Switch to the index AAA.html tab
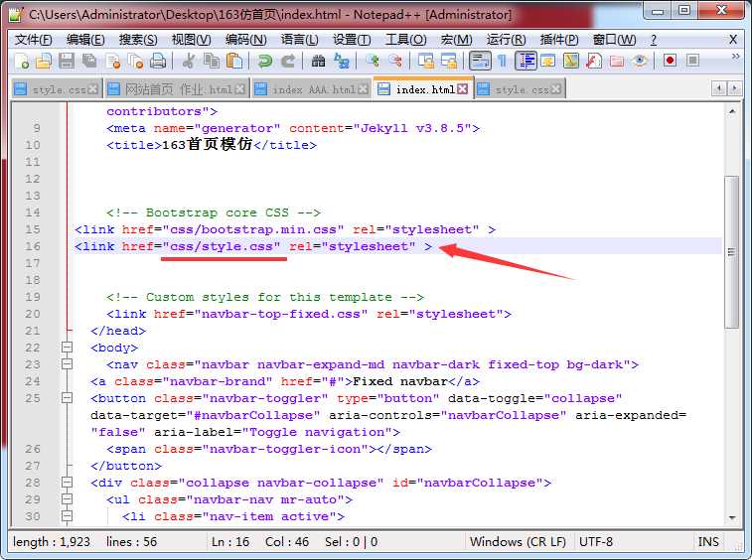Screen dimensions: 752x560 311,89
